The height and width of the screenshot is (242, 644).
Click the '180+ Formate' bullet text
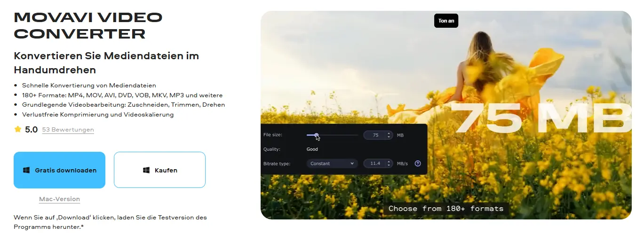pos(122,95)
